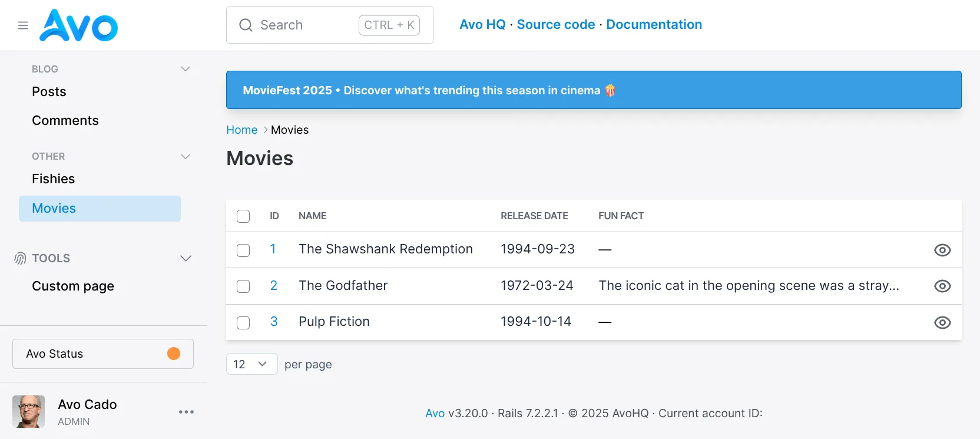The height and width of the screenshot is (439, 980).
Task: Click the orange Avo Status indicator
Action: point(174,354)
